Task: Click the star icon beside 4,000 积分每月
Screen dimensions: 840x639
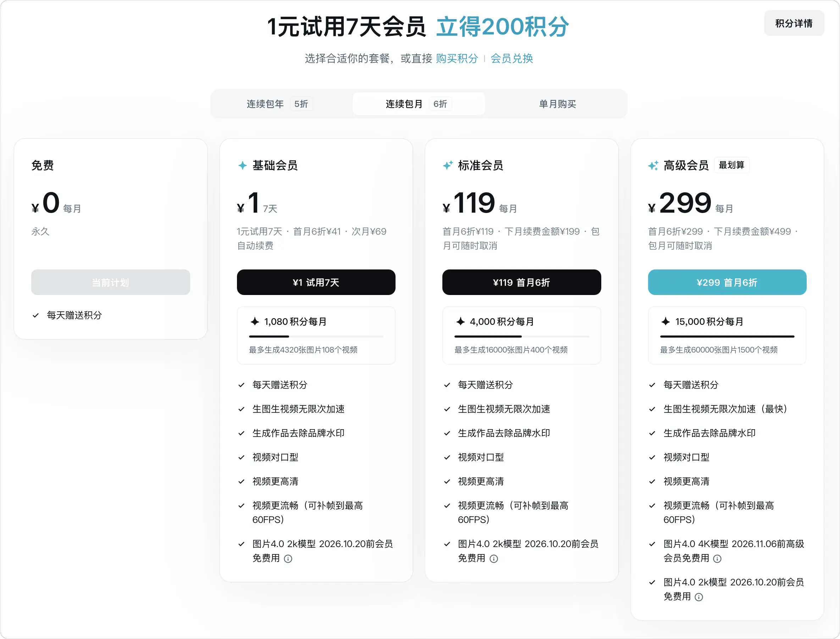Action: point(460,321)
